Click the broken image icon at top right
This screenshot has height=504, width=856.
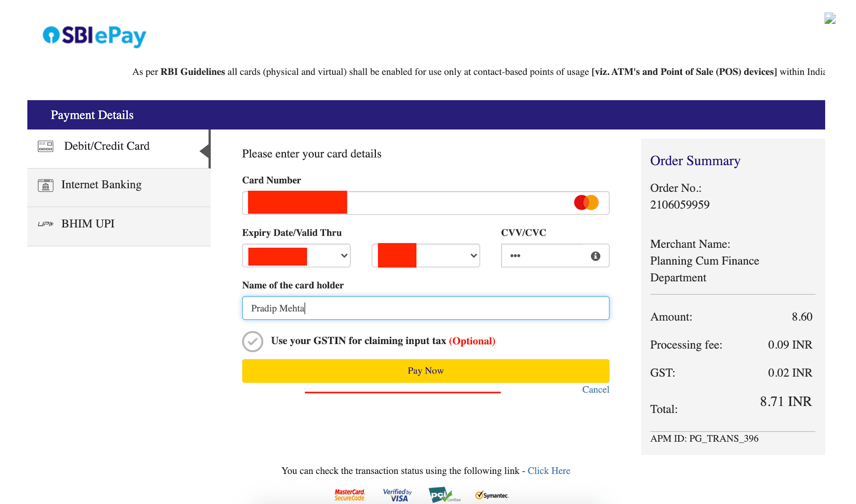pyautogui.click(x=830, y=18)
